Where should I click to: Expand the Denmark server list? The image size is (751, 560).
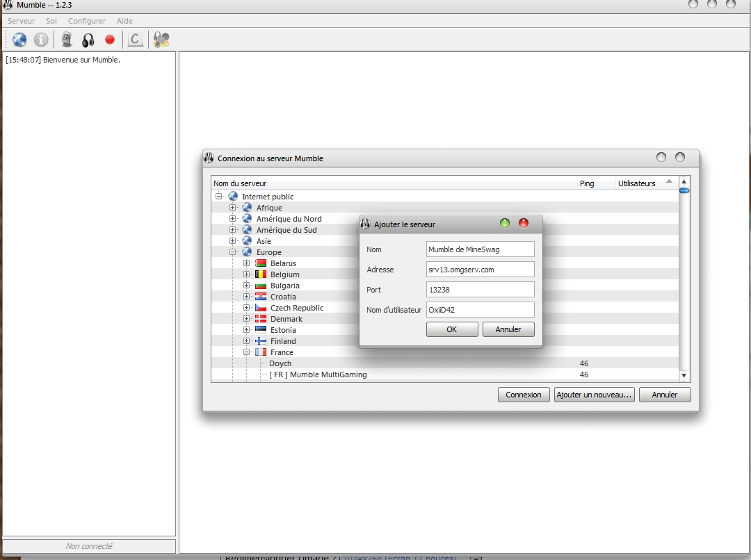click(247, 319)
